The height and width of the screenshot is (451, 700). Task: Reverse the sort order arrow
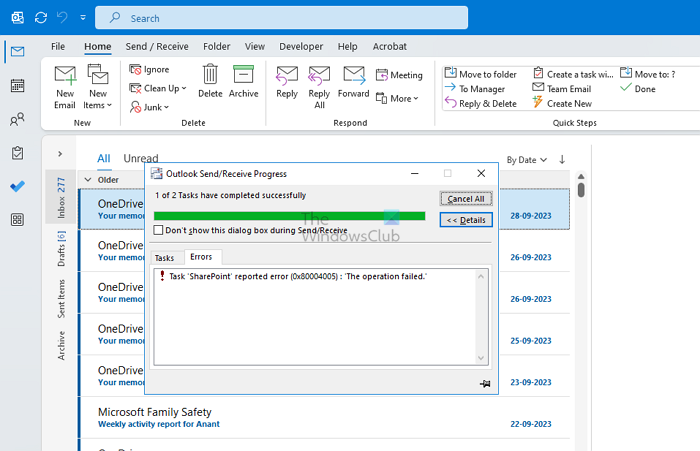[x=562, y=159]
